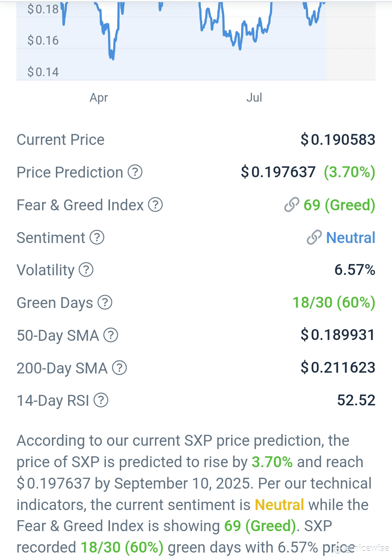The width and height of the screenshot is (392, 558).
Task: Open the 69 (Greed) index link
Action: point(339,205)
